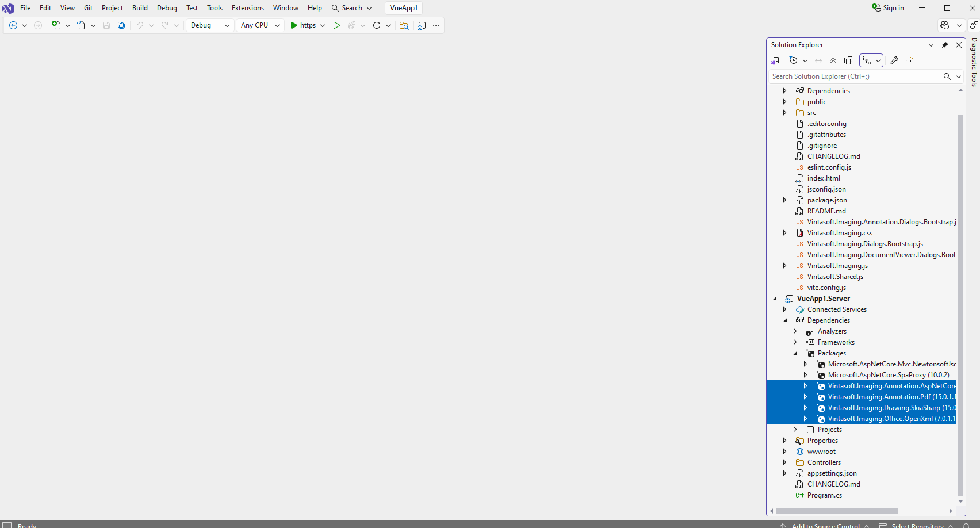
Task: Collapse the VueApp1.Server project node
Action: [775, 299]
